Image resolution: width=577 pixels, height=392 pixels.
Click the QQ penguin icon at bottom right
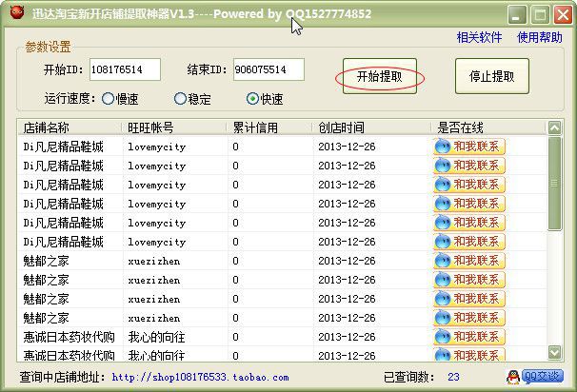pyautogui.click(x=513, y=377)
